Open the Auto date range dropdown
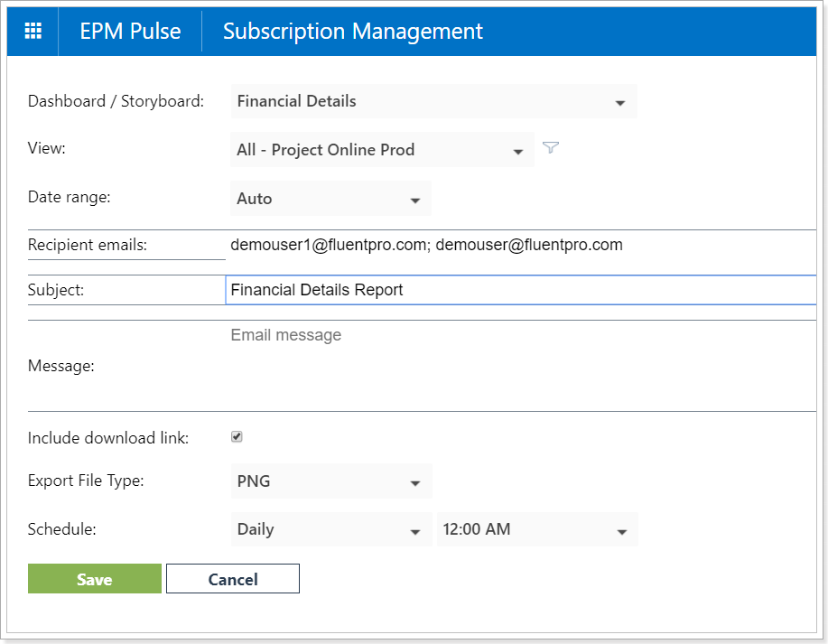828x644 pixels. click(331, 199)
